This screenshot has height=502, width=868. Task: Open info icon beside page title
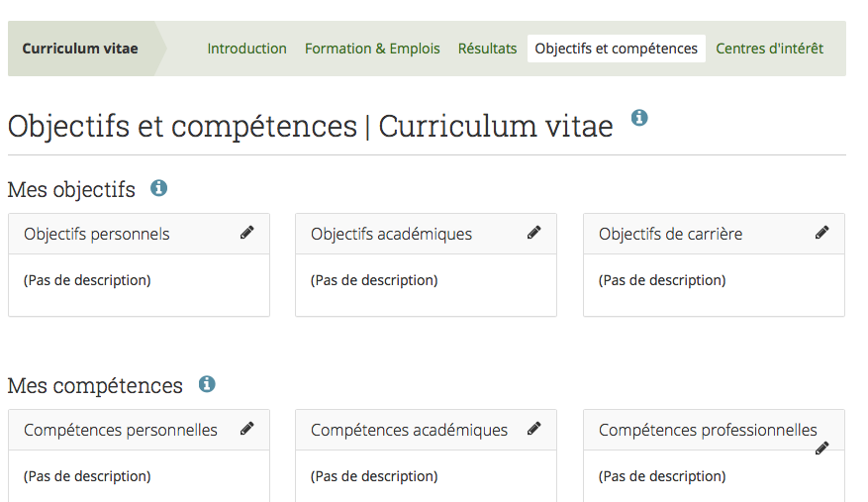tap(639, 118)
